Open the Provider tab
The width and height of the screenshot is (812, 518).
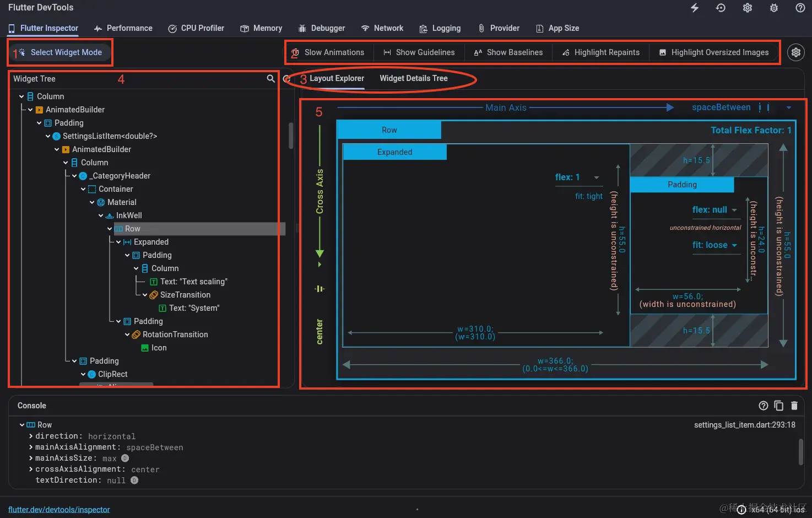[499, 28]
